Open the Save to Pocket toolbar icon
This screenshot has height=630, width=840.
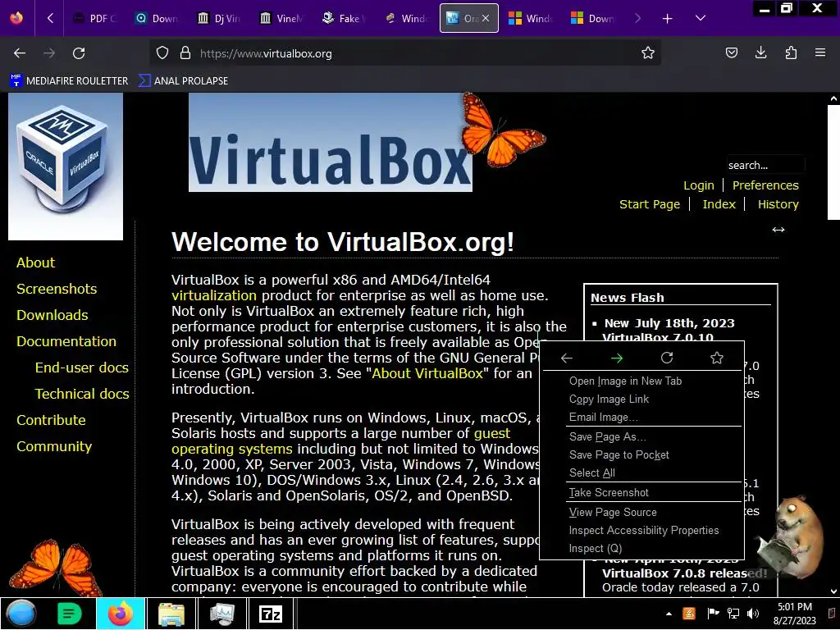731,53
